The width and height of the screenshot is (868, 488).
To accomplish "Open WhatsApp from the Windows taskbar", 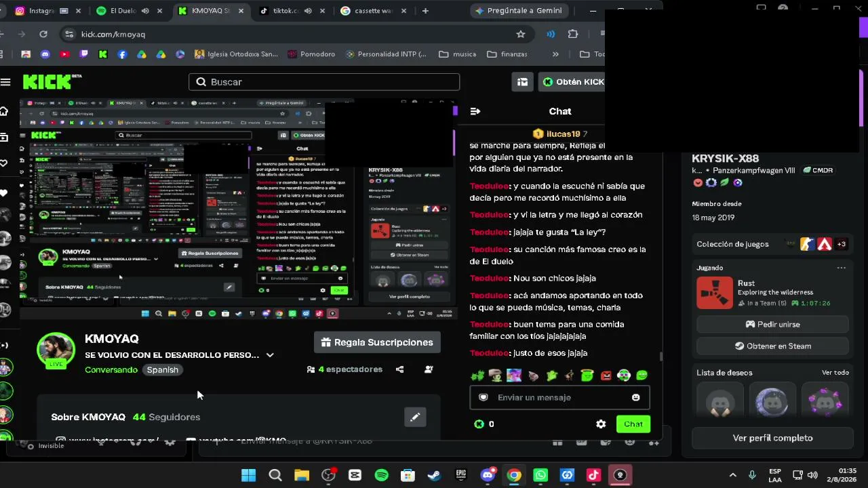I will (x=540, y=475).
